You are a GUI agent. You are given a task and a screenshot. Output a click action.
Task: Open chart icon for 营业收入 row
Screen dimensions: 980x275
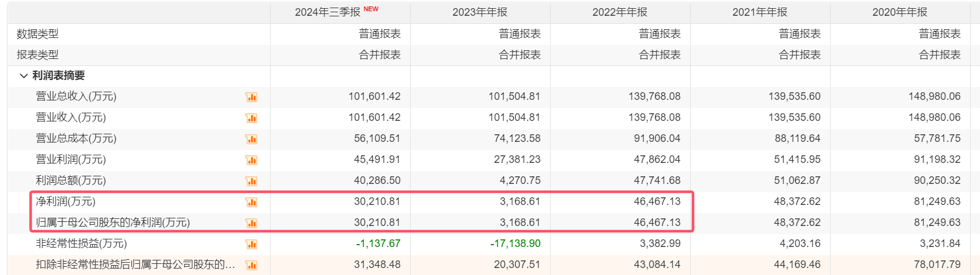pos(251,118)
